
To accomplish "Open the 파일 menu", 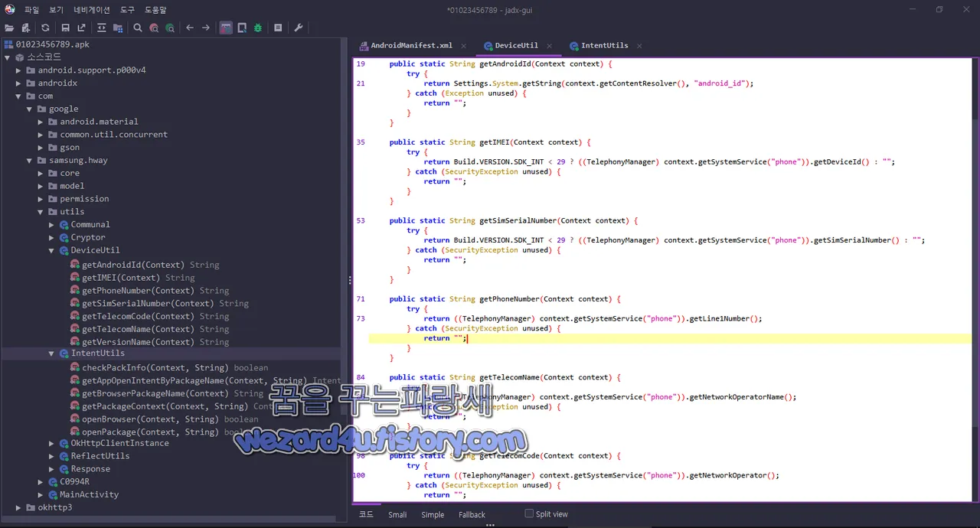I will (x=31, y=10).
